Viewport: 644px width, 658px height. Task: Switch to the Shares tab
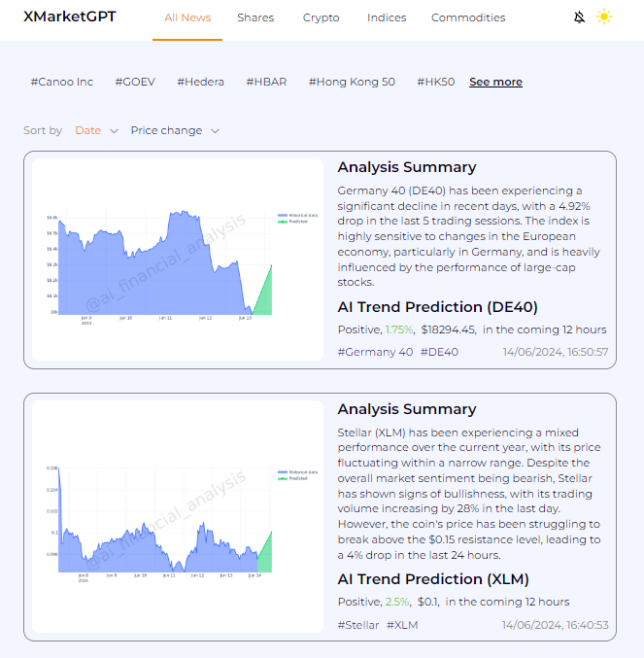coord(255,17)
